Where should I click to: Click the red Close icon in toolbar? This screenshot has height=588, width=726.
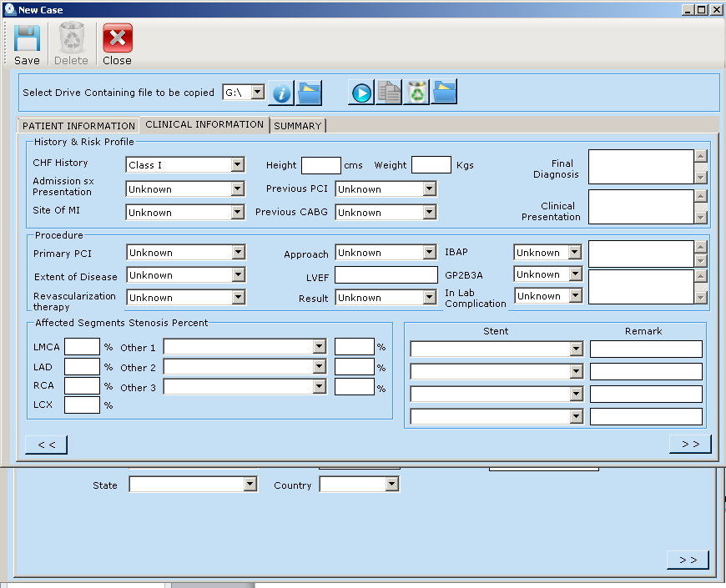117,39
